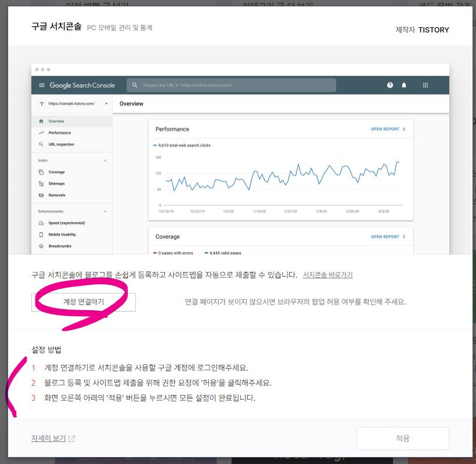Collapse the Enhancements section chevron
The image size is (476, 464).
105,211
